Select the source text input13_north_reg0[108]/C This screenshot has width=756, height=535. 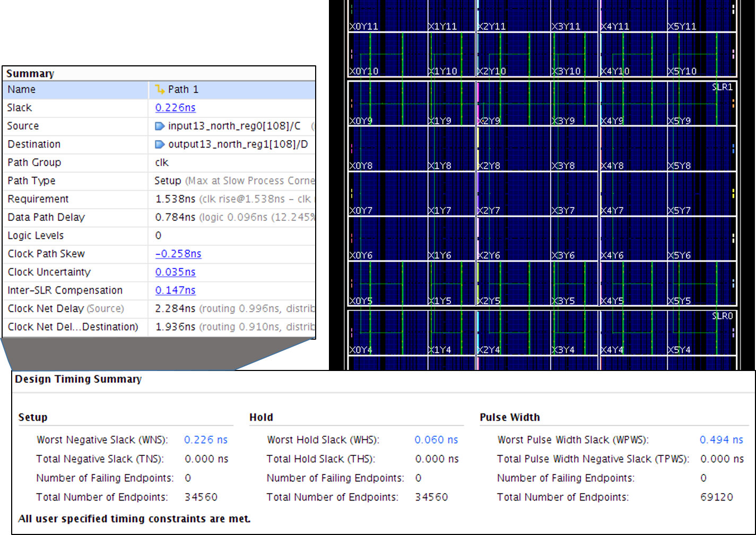click(x=234, y=126)
